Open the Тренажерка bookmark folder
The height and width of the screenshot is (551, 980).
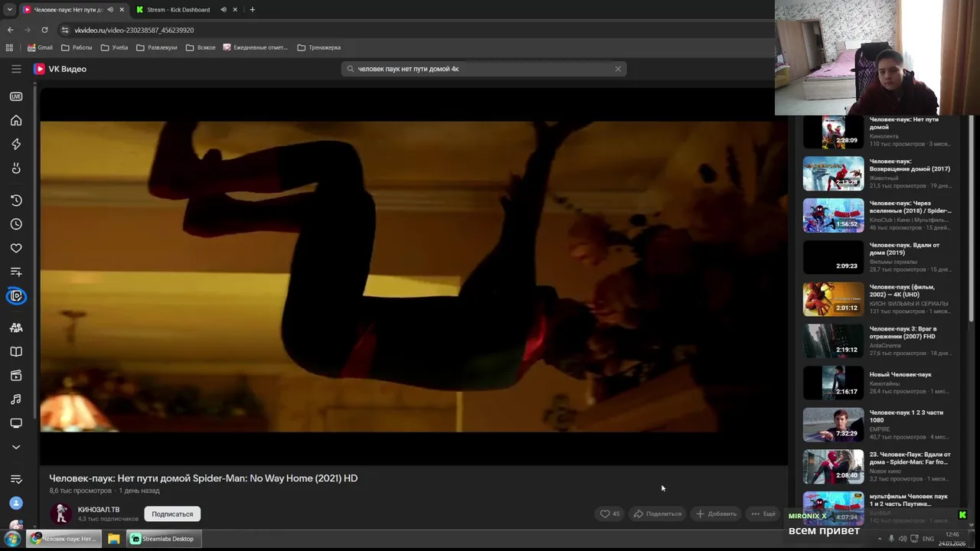[x=319, y=47]
